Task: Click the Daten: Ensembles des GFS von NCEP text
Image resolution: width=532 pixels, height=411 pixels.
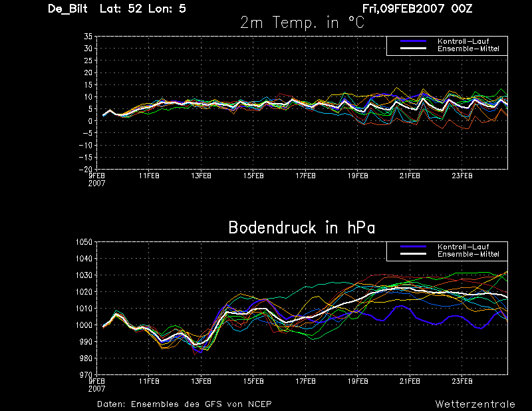Action: click(x=184, y=404)
